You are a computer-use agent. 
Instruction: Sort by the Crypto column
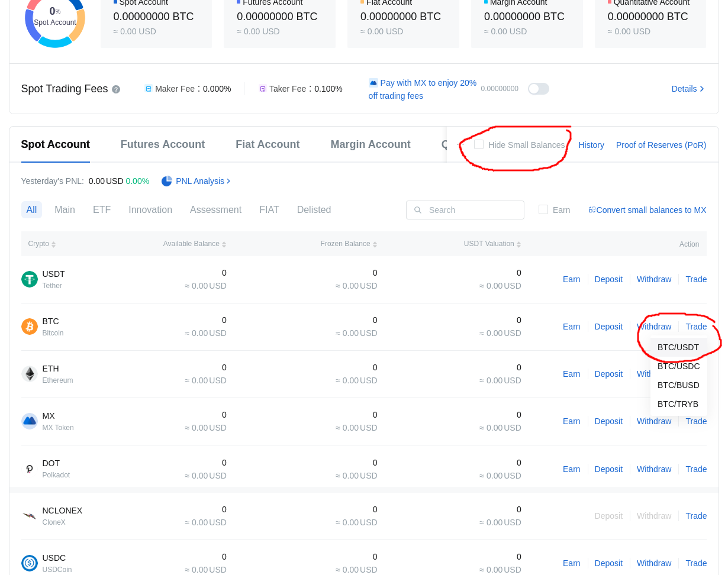pyautogui.click(x=42, y=244)
